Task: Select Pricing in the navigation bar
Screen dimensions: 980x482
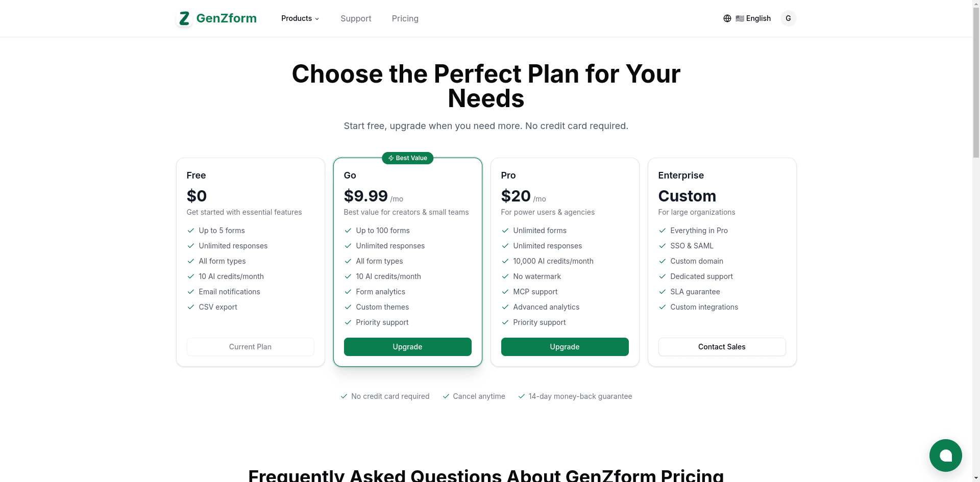Action: coord(405,18)
